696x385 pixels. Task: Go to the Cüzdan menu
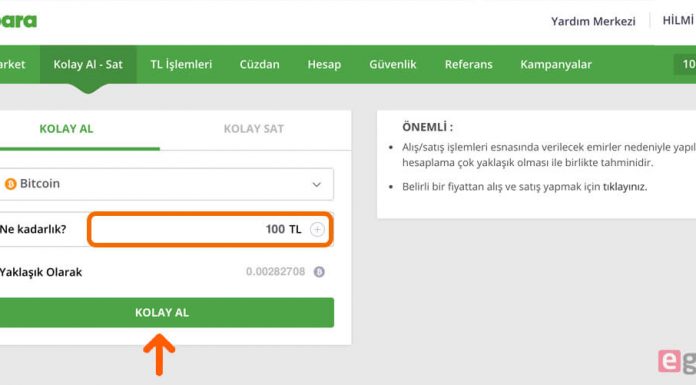pyautogui.click(x=260, y=64)
